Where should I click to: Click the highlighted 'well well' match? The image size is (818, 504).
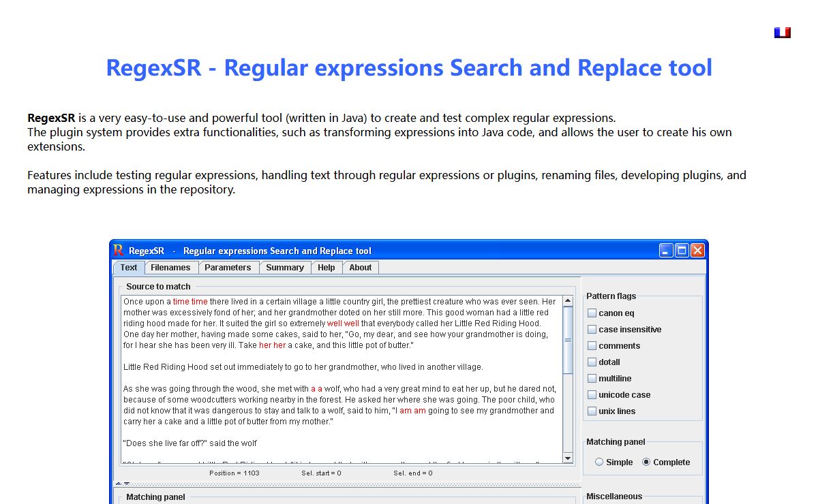coord(343,324)
